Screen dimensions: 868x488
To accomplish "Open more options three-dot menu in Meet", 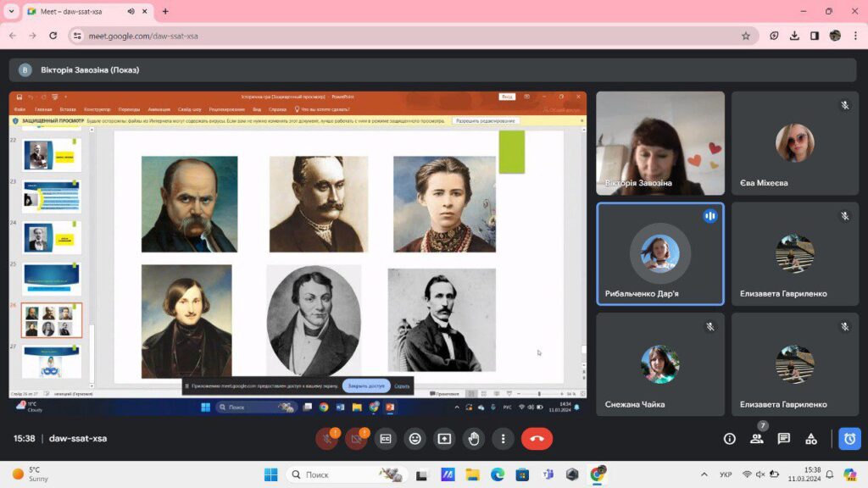I will click(504, 439).
